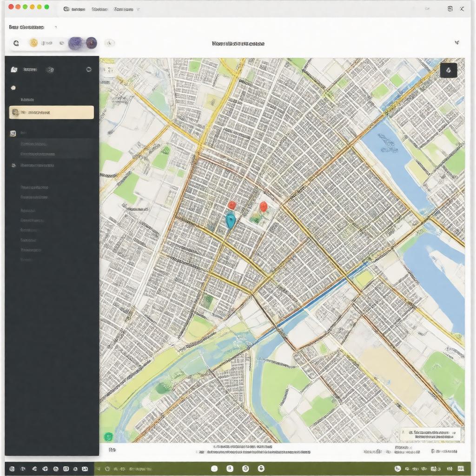The height and width of the screenshot is (476, 476).
Task: Click the leftmost icon in the bottom bar
Action: 12,469
